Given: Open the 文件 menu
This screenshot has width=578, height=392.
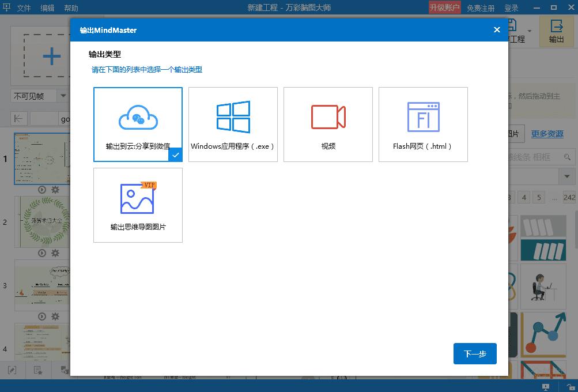Looking at the screenshot, I should (x=24, y=8).
